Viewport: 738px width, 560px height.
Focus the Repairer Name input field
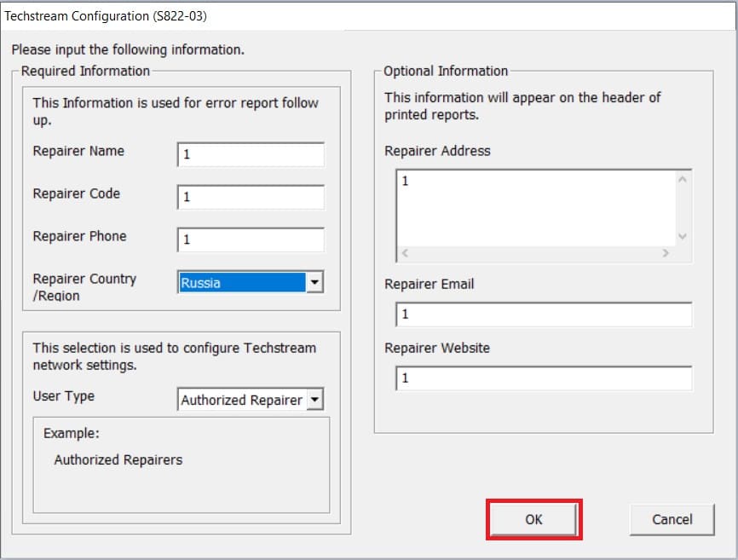pos(251,154)
